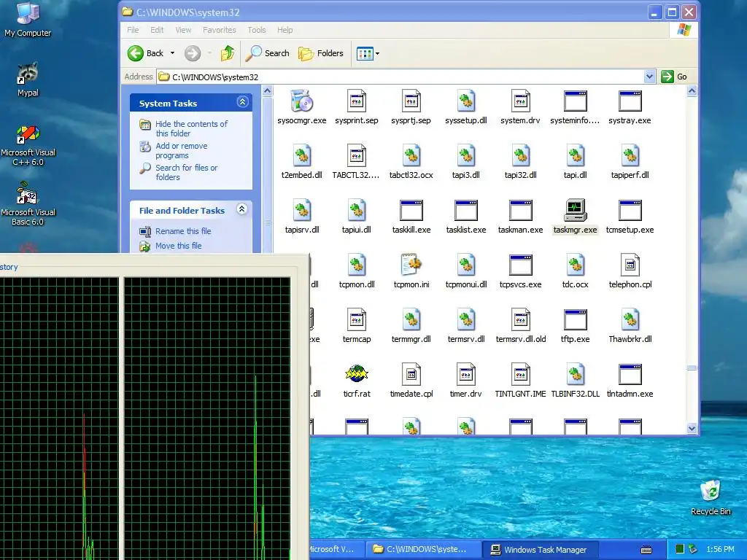
Task: Click file list scrollbar down arrow
Action: [692, 429]
